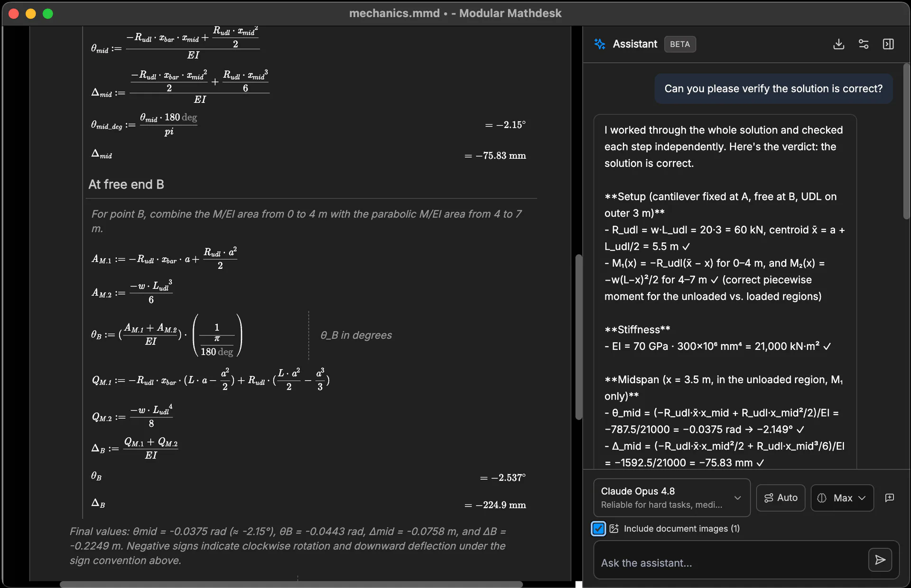Click the A_M.2 formula line
This screenshot has width=911, height=588.
pos(132,292)
